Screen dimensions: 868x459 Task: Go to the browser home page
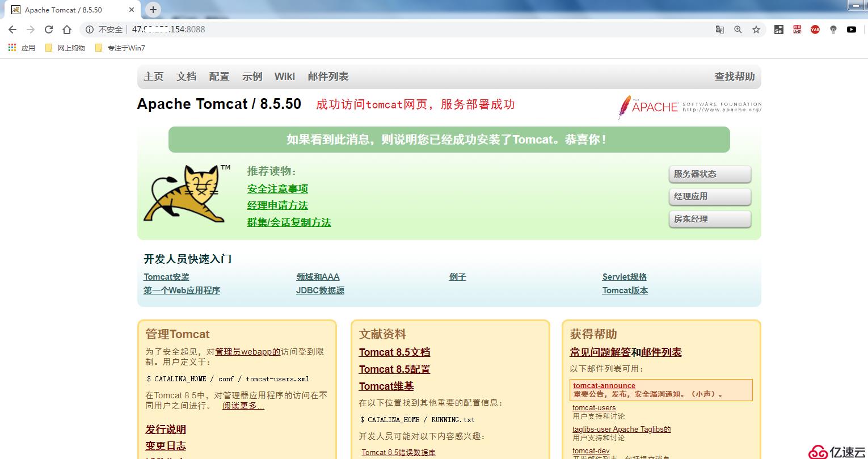(x=67, y=30)
